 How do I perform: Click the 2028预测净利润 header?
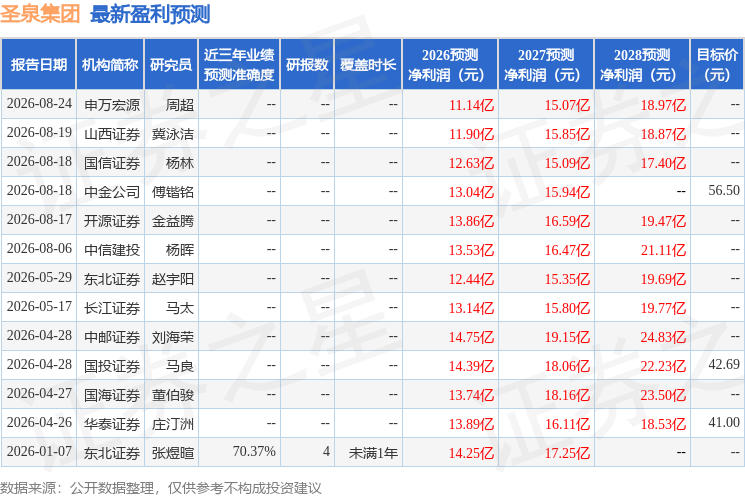(642, 64)
